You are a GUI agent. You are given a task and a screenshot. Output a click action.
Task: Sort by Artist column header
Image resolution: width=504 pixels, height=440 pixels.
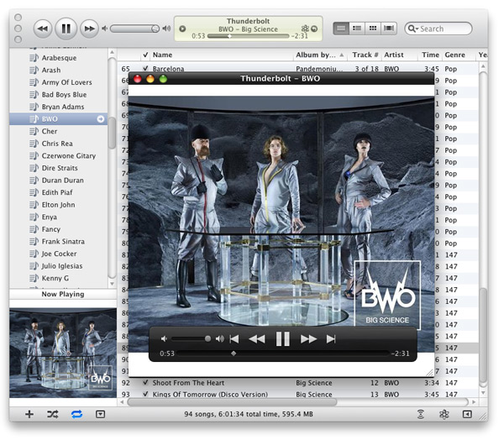(x=401, y=55)
